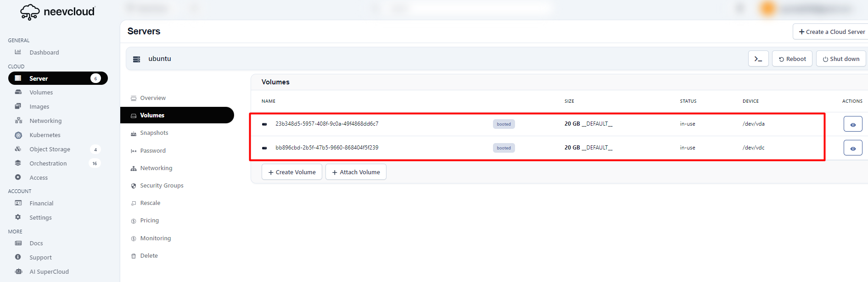The width and height of the screenshot is (868, 282).
Task: Open AI SuperCloud in sidebar
Action: (x=49, y=272)
